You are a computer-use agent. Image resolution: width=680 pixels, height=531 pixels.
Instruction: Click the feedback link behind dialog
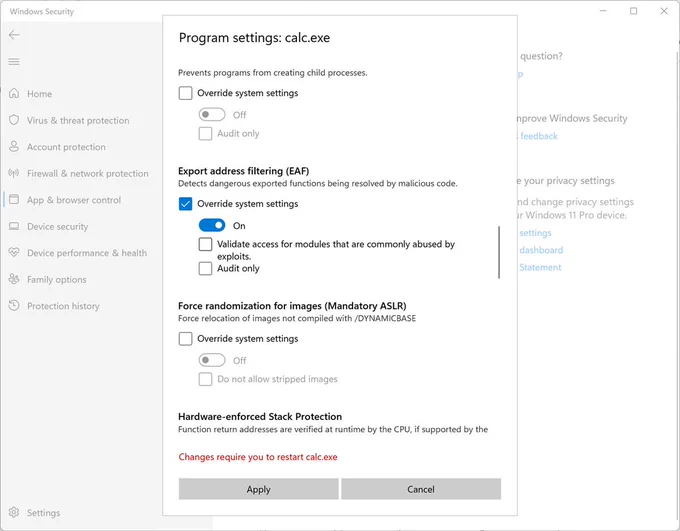click(539, 136)
